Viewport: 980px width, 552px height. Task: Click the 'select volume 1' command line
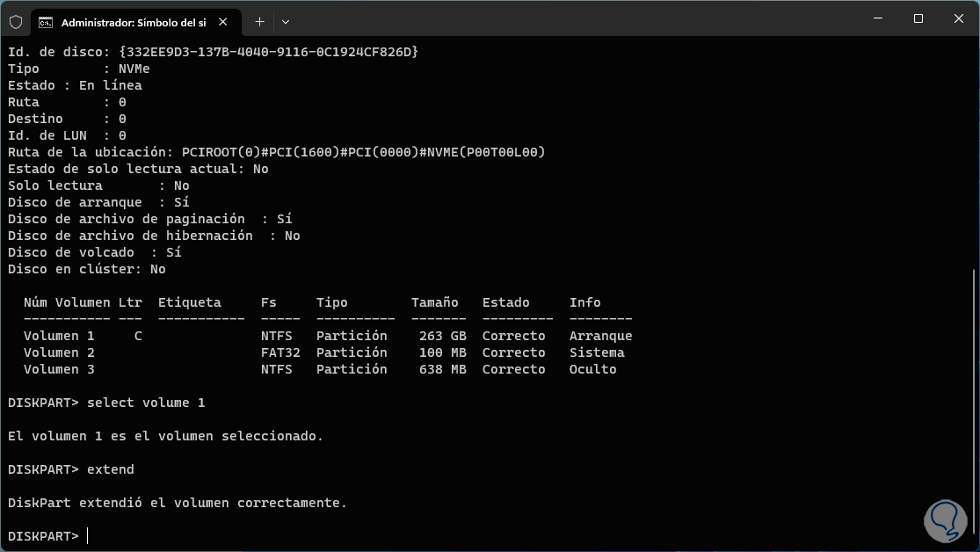coord(146,403)
